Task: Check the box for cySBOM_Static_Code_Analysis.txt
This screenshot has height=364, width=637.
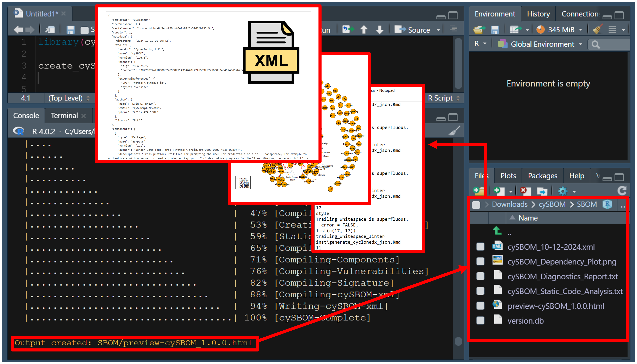Action: pyautogui.click(x=480, y=291)
